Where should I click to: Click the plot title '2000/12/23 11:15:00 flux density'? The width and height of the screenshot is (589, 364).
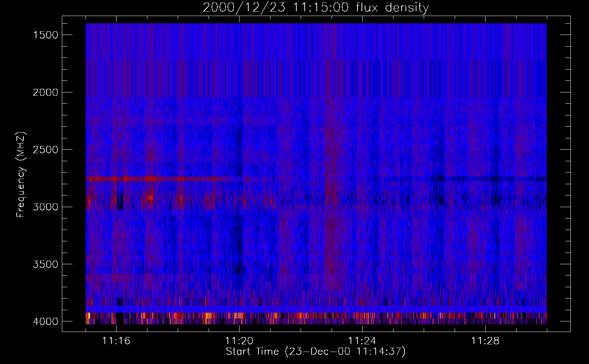tap(316, 8)
